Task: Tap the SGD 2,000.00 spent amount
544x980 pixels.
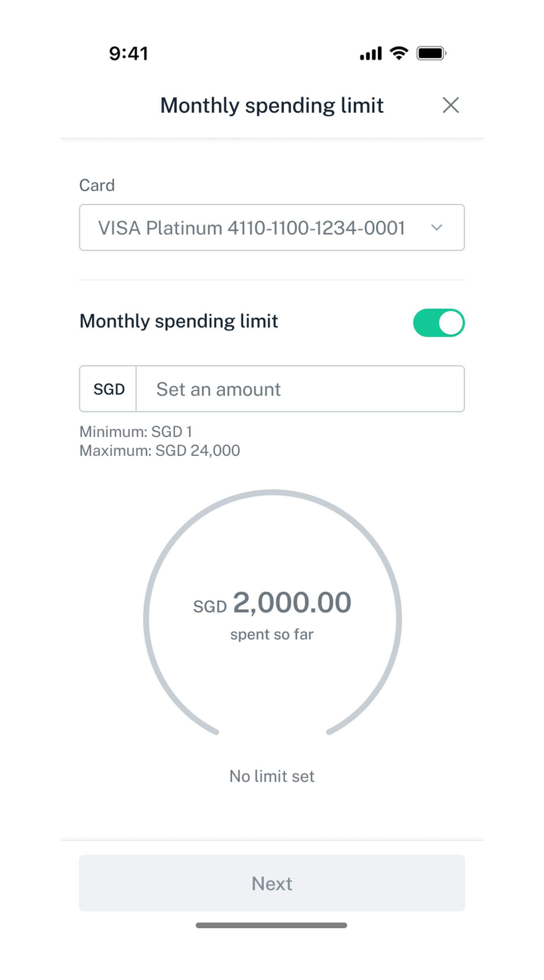Action: [272, 603]
